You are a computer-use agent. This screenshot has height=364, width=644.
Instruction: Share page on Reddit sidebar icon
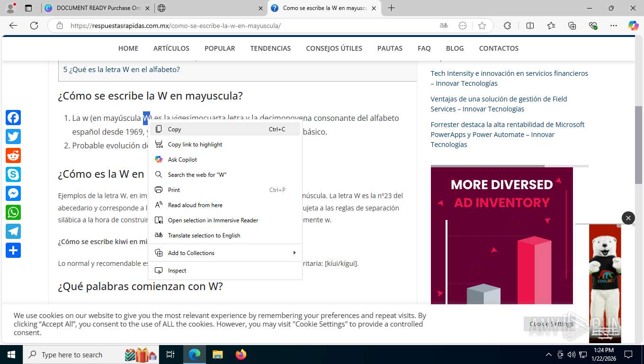coord(13,155)
